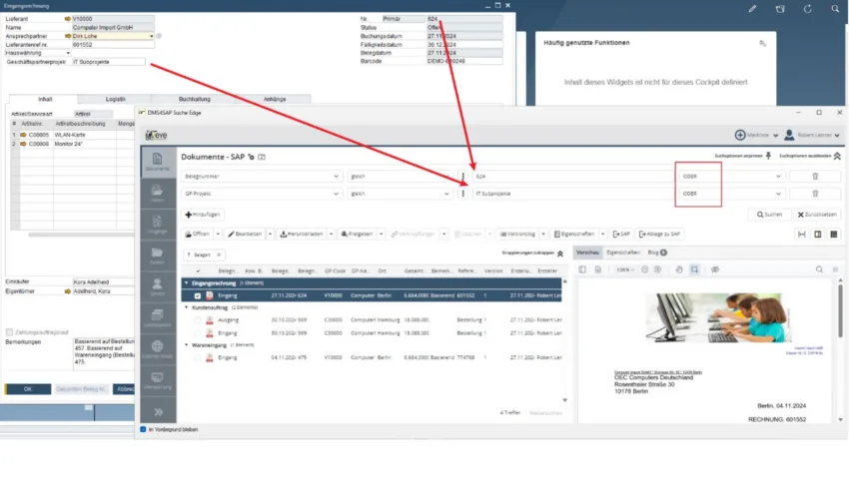Click Hinzufügen to add a search criterion
Screen dimensions: 849x504
coord(203,215)
